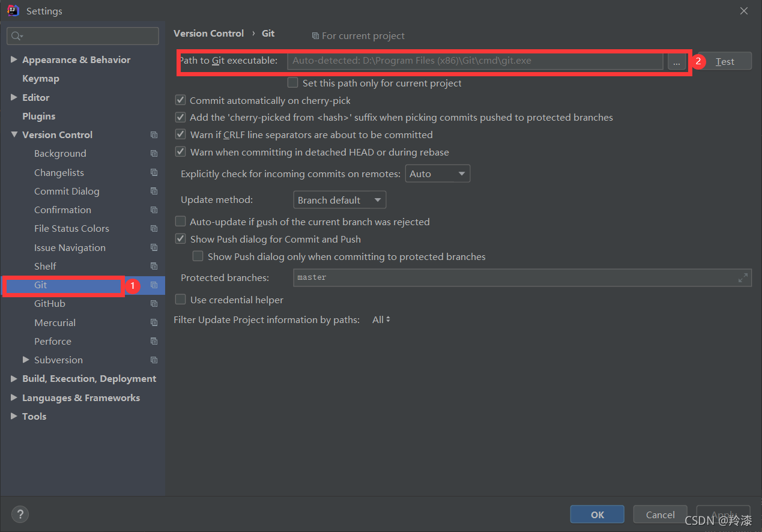Click the OK button
762x532 pixels.
pos(597,515)
